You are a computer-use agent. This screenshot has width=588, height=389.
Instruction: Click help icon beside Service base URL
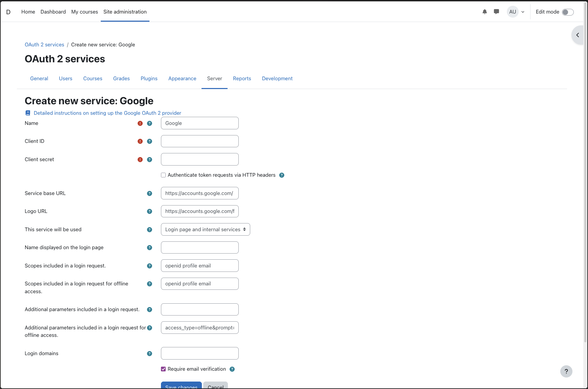[149, 194]
